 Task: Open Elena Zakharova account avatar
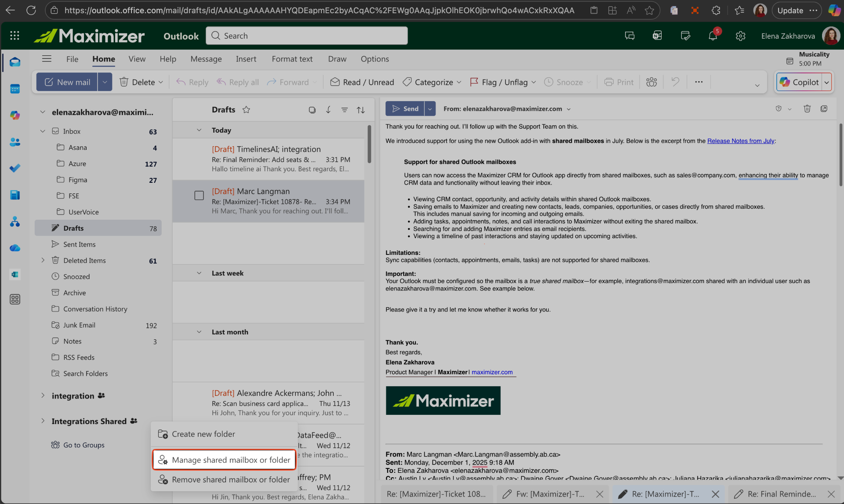[x=831, y=36]
